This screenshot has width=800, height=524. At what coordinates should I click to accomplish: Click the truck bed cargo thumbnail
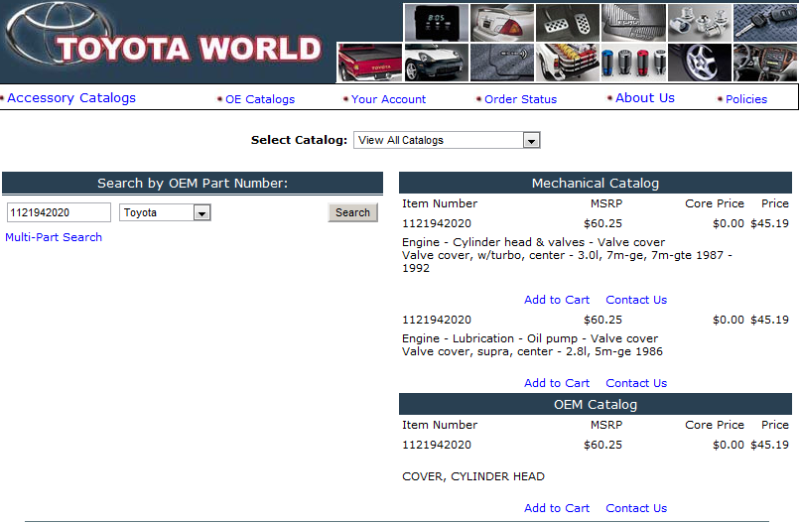click(567, 62)
